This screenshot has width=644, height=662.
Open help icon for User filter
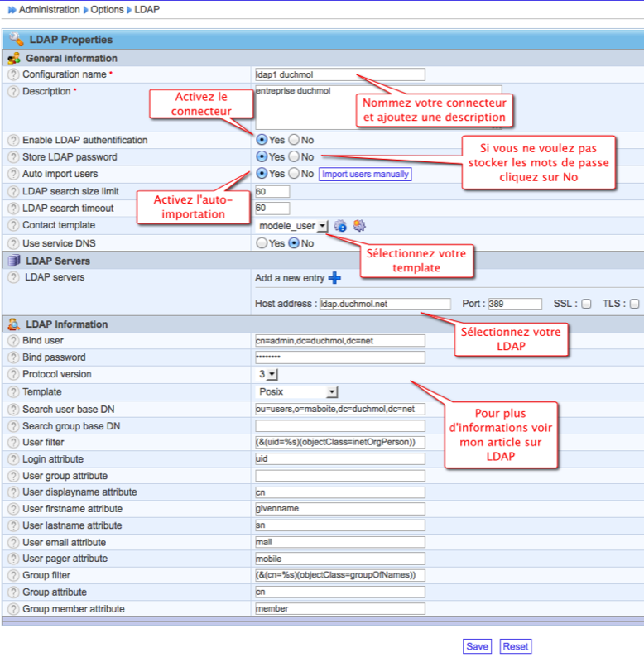pyautogui.click(x=13, y=443)
